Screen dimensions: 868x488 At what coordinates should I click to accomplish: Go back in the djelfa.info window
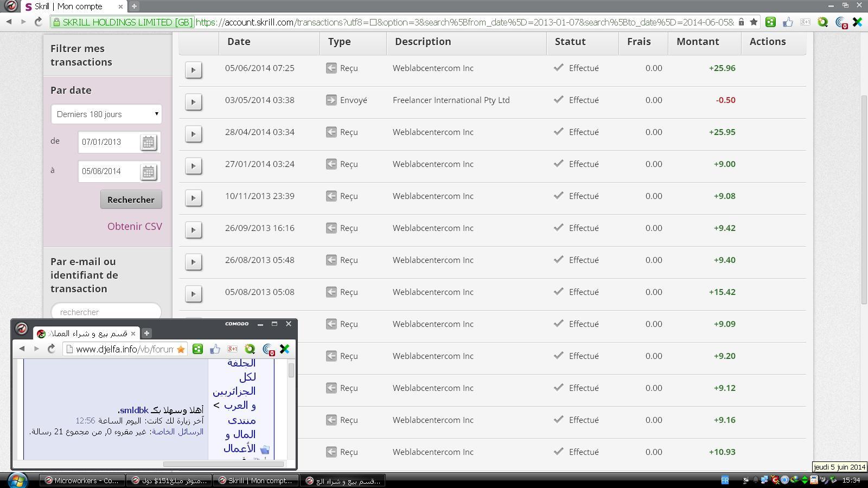point(22,349)
